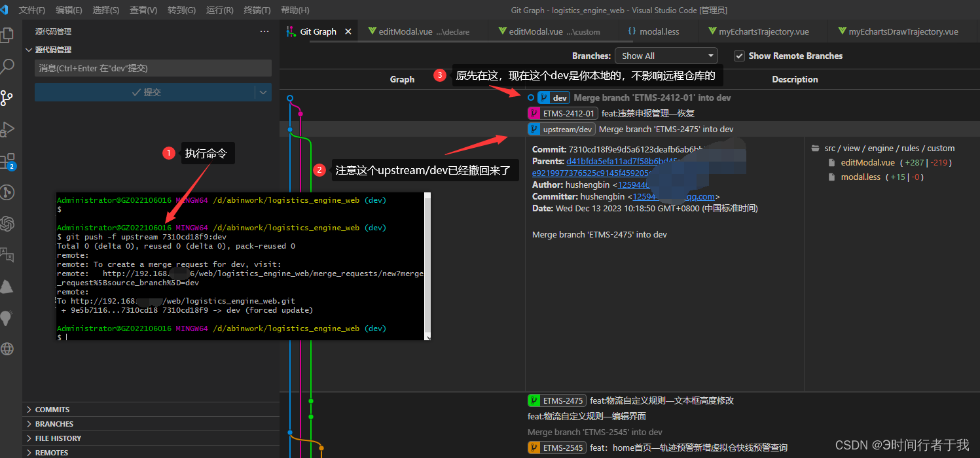
Task: Open the 转到(G) menu
Action: [x=181, y=10]
